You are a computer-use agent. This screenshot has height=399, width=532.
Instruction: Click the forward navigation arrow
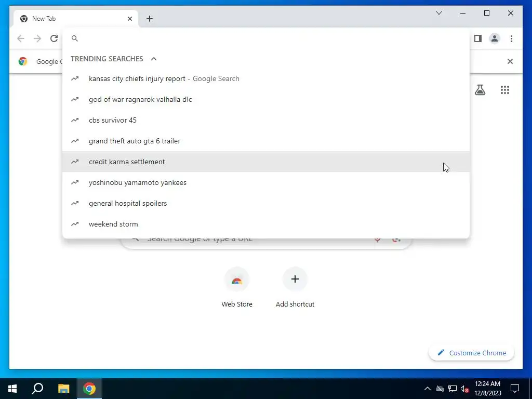(x=37, y=38)
